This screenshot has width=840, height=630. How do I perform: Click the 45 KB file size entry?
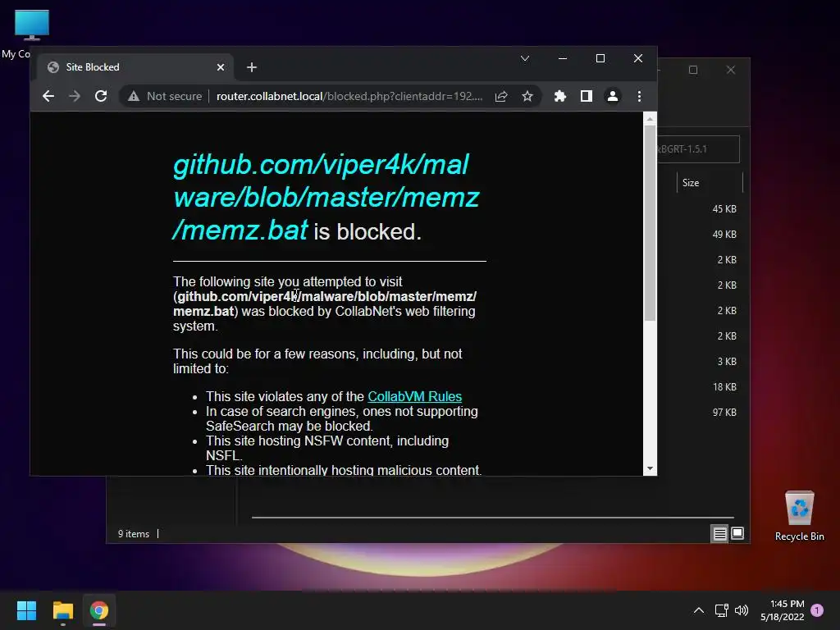[x=724, y=209]
